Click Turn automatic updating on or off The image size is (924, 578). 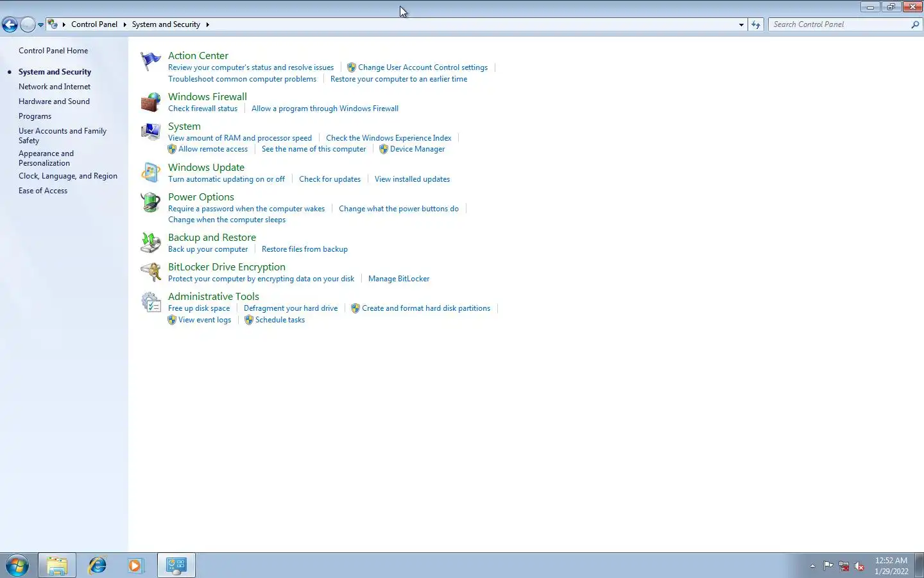coord(227,179)
